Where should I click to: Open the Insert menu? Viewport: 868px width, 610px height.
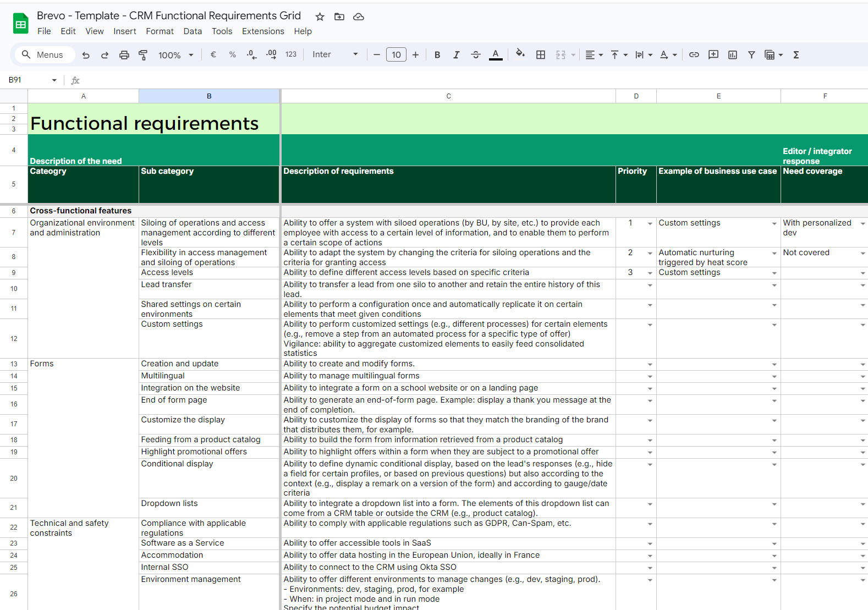coord(125,31)
